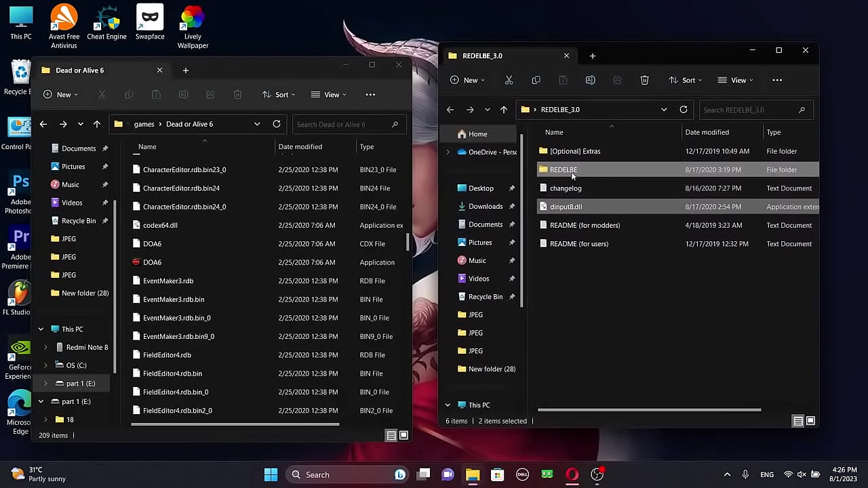
Task: Click the Cut icon in REDELBE_3.0 toolbar
Action: pos(509,80)
